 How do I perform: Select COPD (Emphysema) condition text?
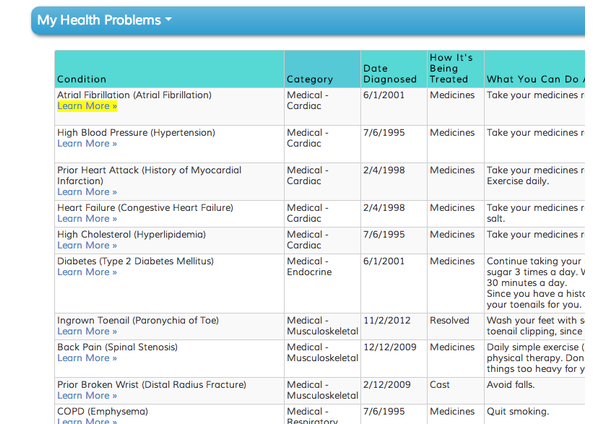103,411
